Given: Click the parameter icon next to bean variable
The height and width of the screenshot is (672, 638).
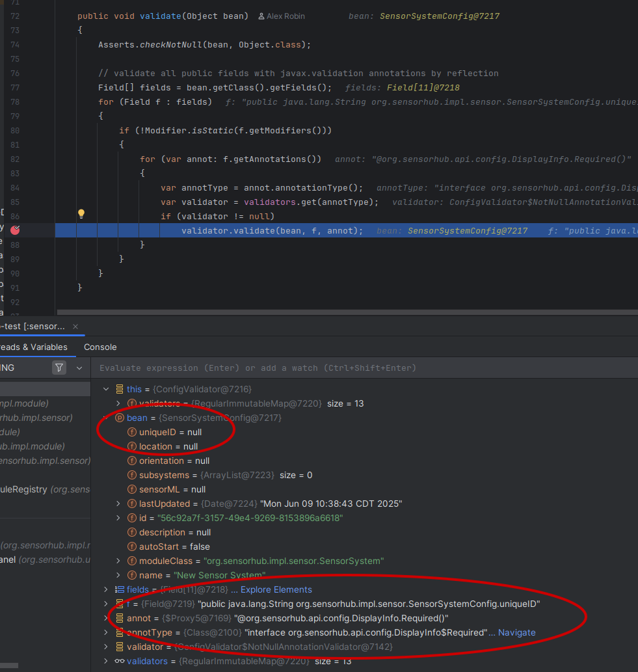Looking at the screenshot, I should 118,418.
